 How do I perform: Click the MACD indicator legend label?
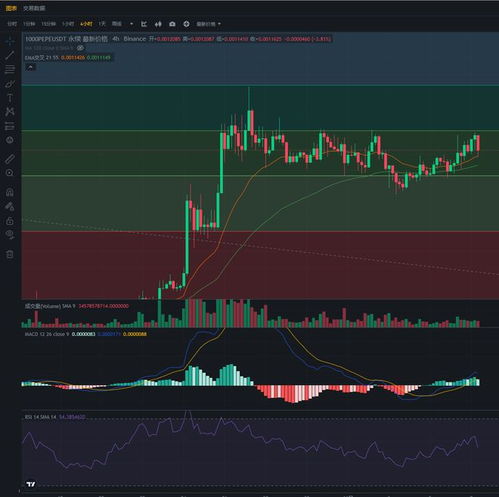coord(47,334)
